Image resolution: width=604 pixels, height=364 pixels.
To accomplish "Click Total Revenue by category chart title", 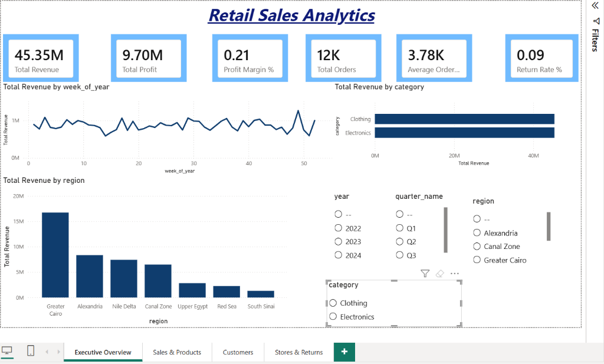I will [379, 87].
